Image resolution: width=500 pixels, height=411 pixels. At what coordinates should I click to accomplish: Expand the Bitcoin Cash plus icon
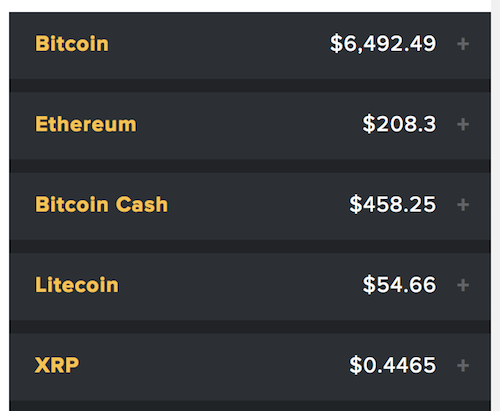[x=463, y=205]
